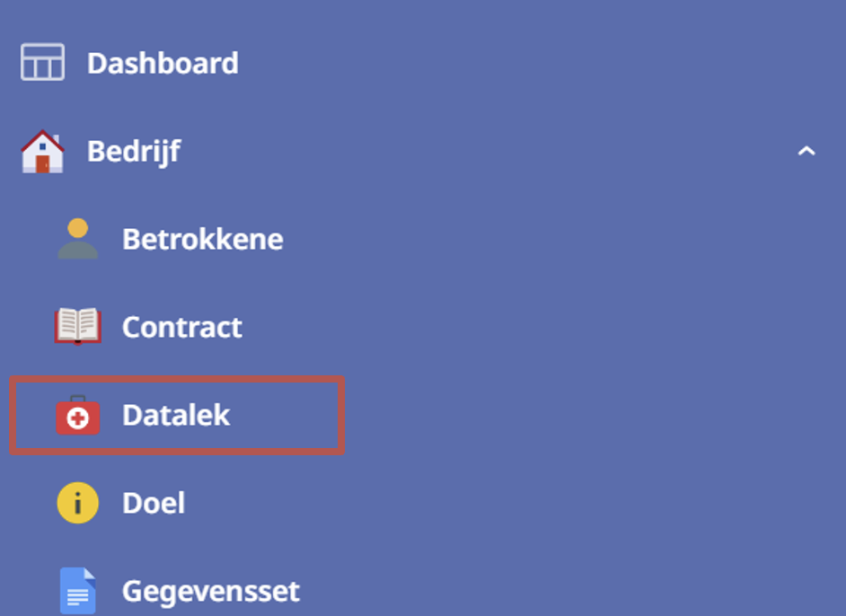This screenshot has width=846, height=616.
Task: Open the Betrokkene page
Action: coord(423,239)
